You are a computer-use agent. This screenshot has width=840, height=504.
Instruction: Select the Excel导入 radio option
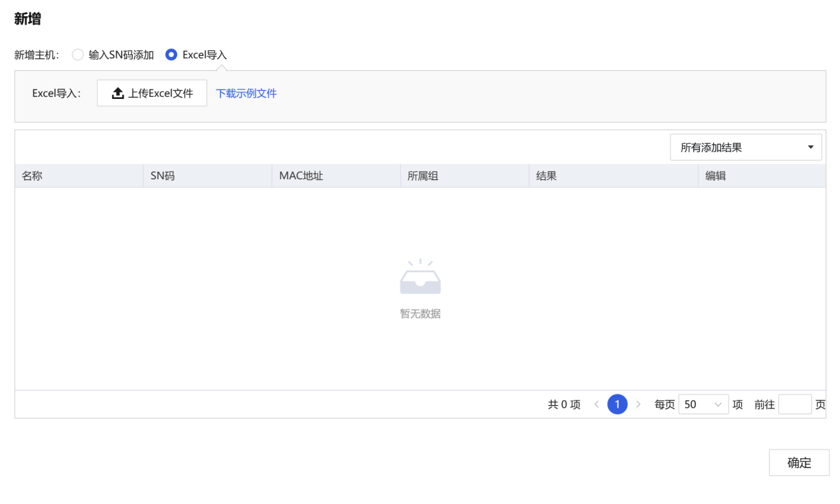(x=171, y=55)
